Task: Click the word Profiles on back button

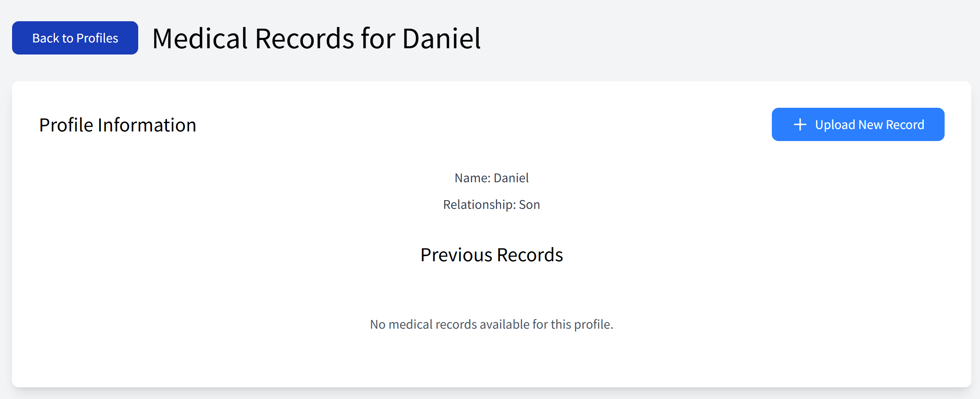Action: (x=97, y=38)
